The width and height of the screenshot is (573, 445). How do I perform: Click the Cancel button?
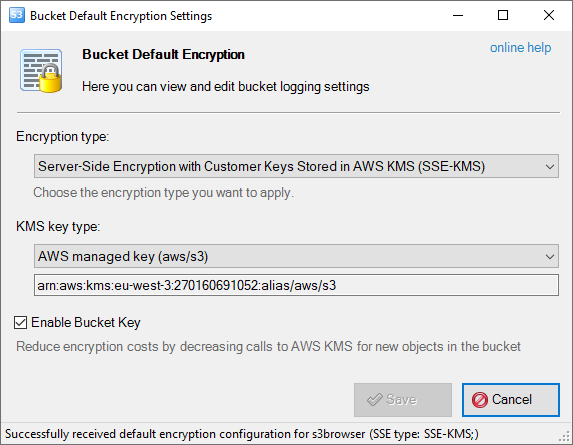point(511,400)
